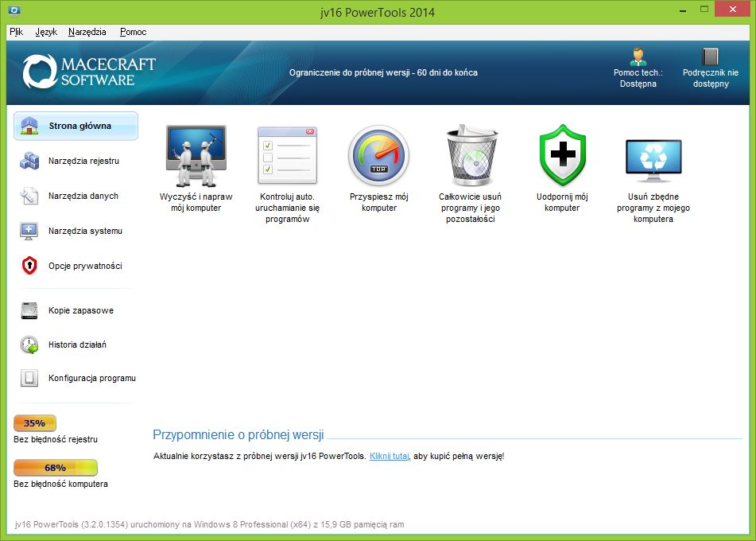Click Kontroluj auto. uruchamianie się programów label
Screen dimensions: 756x541
(x=287, y=208)
